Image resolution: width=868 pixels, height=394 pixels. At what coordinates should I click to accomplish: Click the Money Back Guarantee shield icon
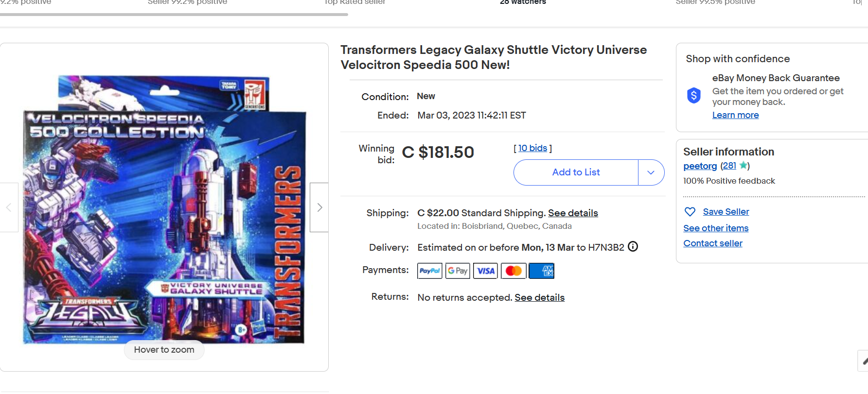pyautogui.click(x=694, y=95)
